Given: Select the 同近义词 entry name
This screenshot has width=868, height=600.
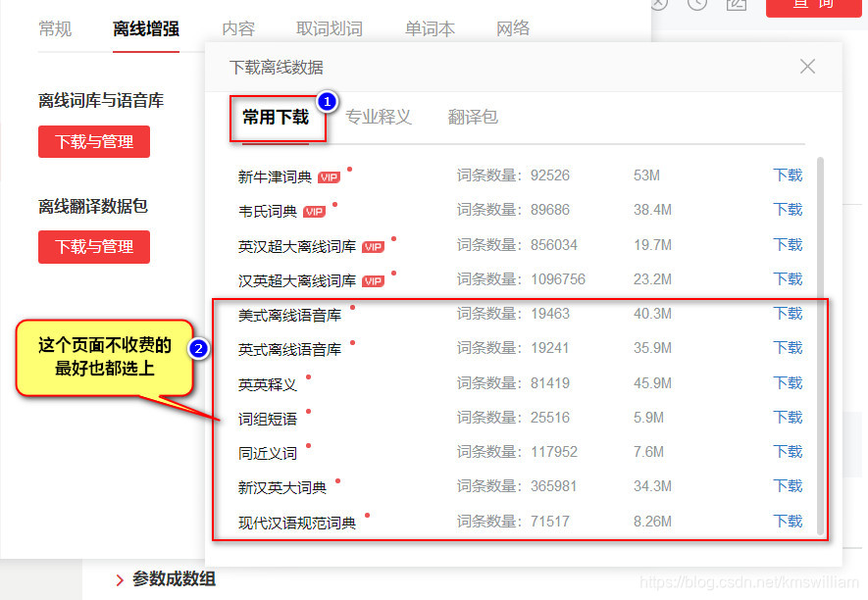Looking at the screenshot, I should (x=268, y=453).
